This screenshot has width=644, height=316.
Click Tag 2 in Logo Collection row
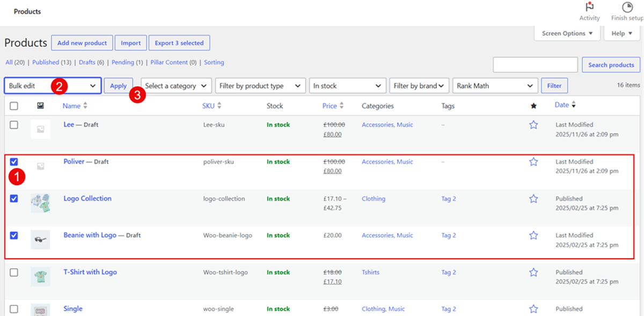point(449,199)
